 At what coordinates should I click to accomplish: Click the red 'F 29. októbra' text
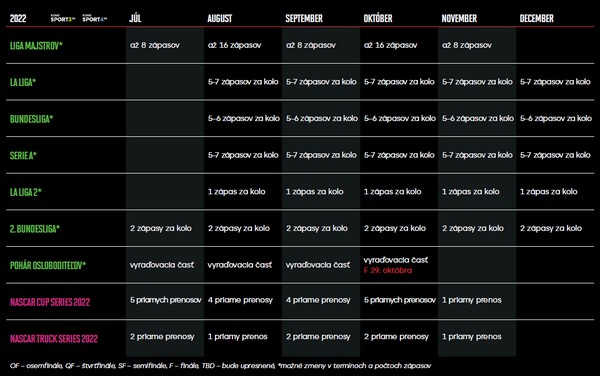[x=388, y=270]
